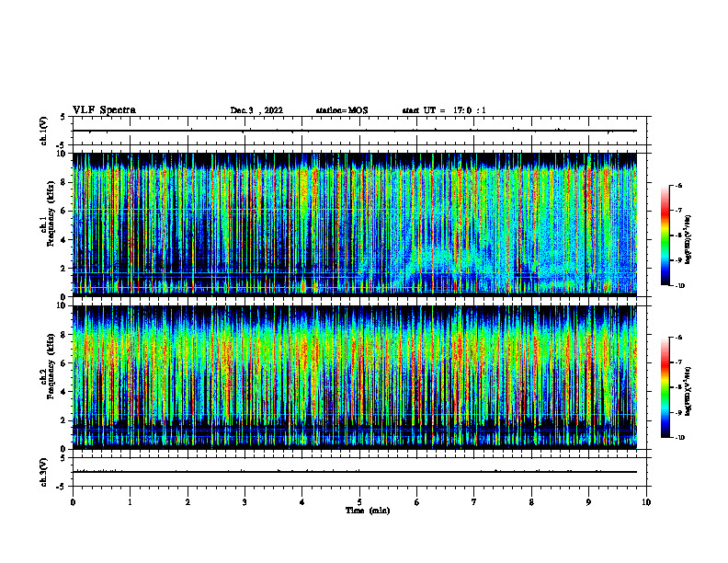Click the ch.2 spectrogram panel

354,377
